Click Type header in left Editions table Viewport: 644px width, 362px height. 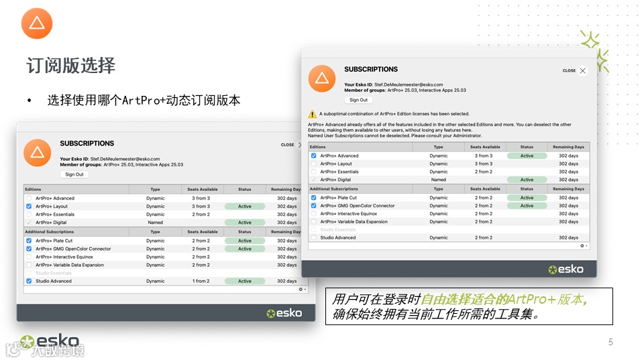(155, 190)
